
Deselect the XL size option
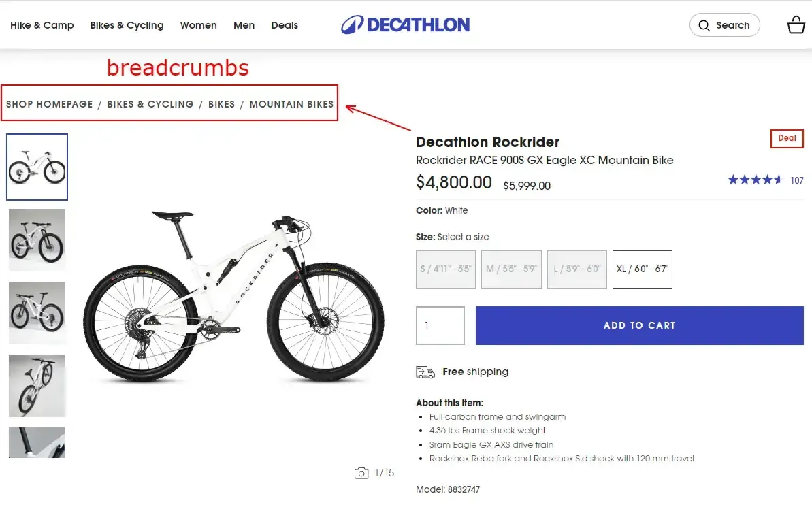coord(642,269)
